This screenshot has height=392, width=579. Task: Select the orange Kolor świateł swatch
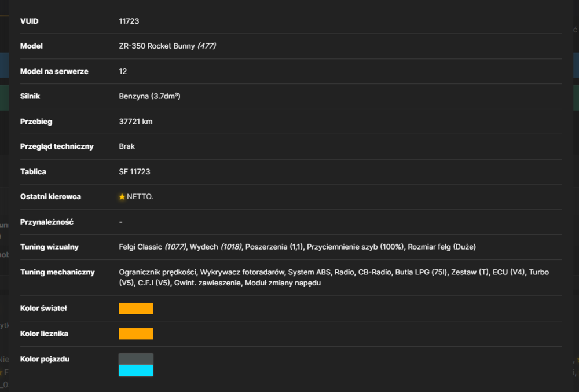(x=136, y=309)
